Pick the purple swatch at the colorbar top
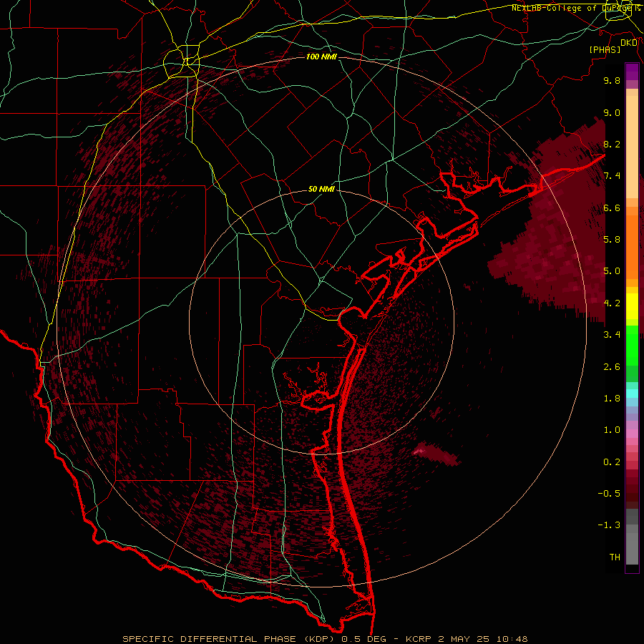The height and width of the screenshot is (644, 644). click(632, 72)
